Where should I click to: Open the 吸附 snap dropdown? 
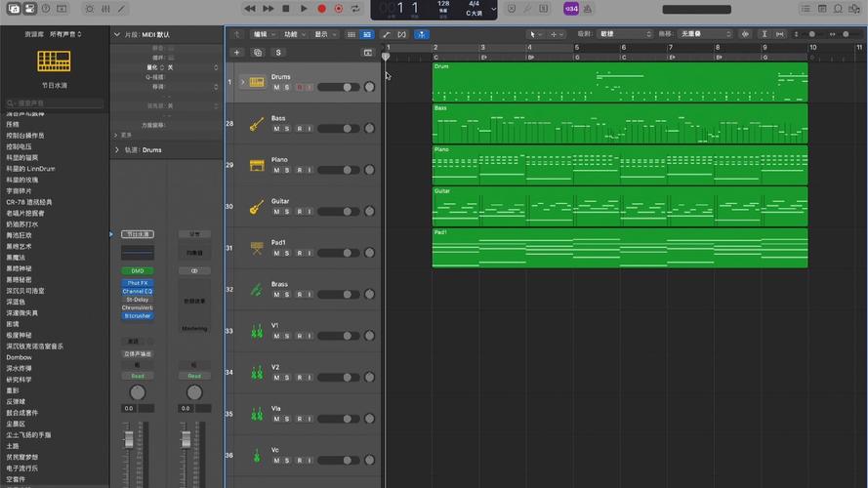click(626, 34)
